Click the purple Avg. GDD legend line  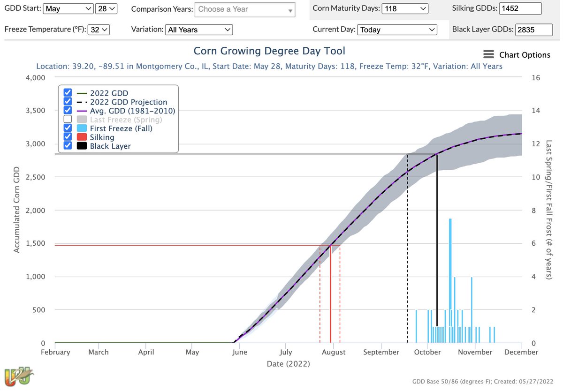(x=81, y=111)
